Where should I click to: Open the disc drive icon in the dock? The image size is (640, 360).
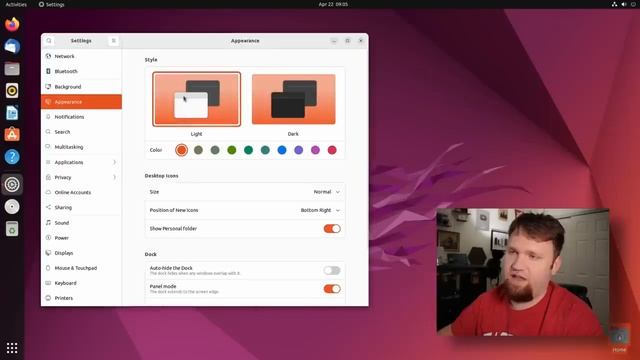tap(12, 207)
